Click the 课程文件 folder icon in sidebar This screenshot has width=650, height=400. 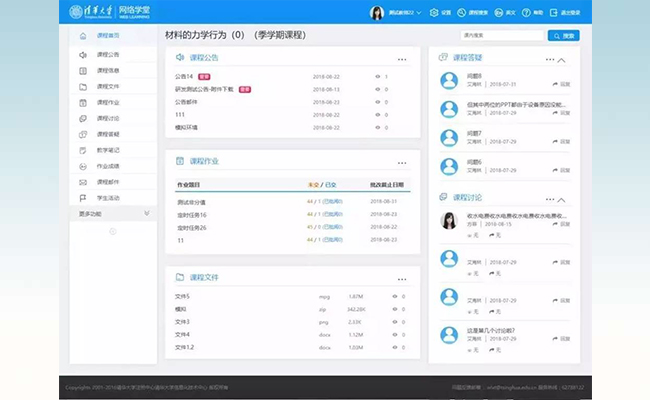coord(83,86)
